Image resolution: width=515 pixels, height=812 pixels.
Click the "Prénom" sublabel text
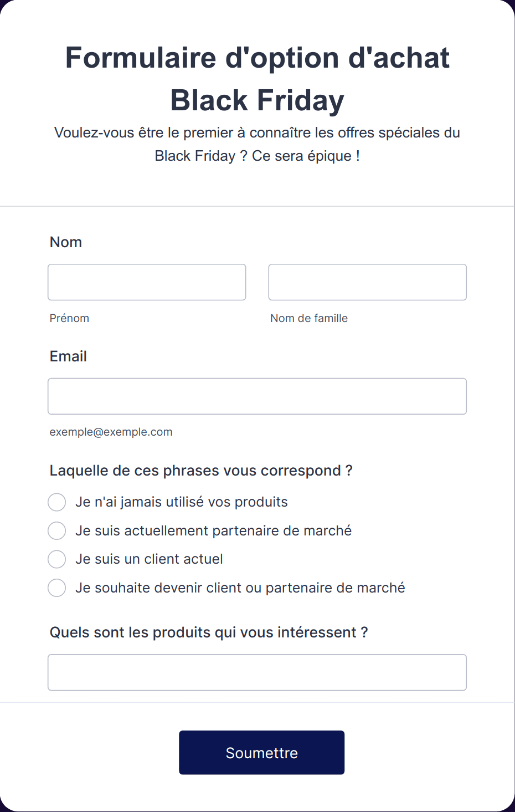point(69,318)
